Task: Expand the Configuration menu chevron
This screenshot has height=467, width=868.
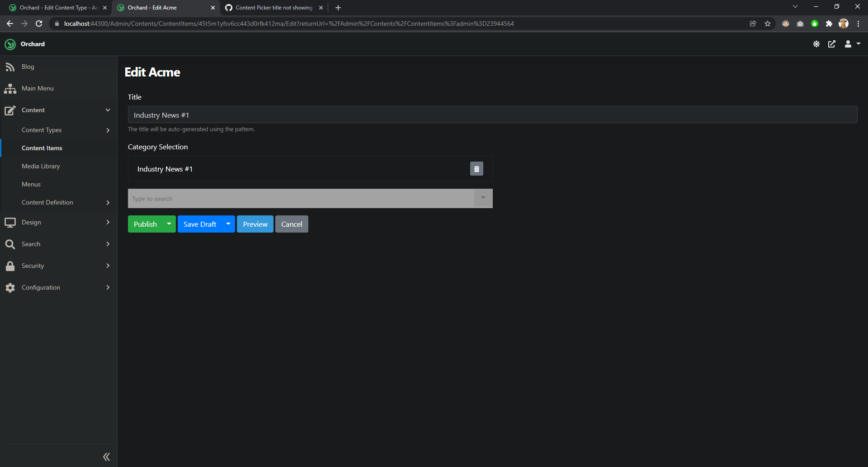Action: tap(108, 287)
